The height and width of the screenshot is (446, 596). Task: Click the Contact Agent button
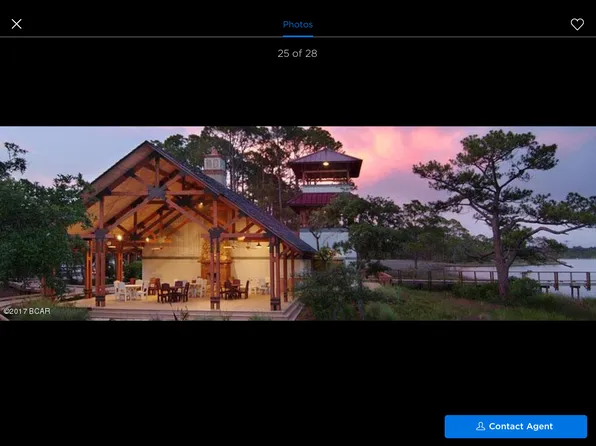(516, 426)
